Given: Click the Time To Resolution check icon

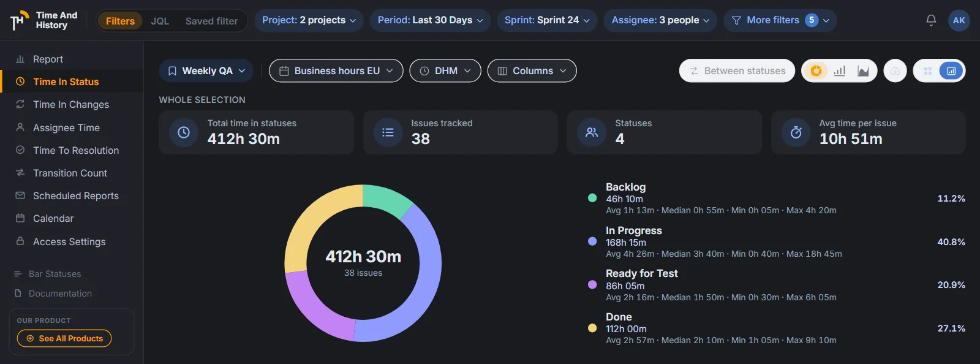Looking at the screenshot, I should (20, 150).
